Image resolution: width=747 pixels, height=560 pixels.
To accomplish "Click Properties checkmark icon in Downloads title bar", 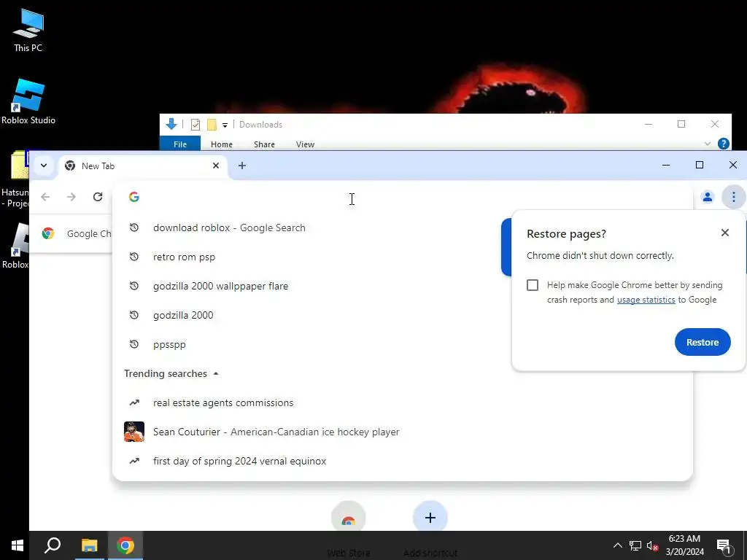I will pos(196,125).
